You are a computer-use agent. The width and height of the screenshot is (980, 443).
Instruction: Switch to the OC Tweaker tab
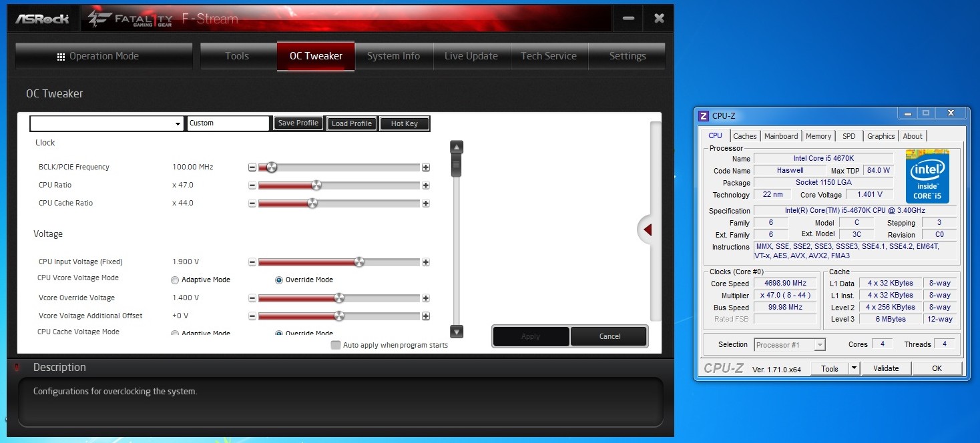(316, 56)
